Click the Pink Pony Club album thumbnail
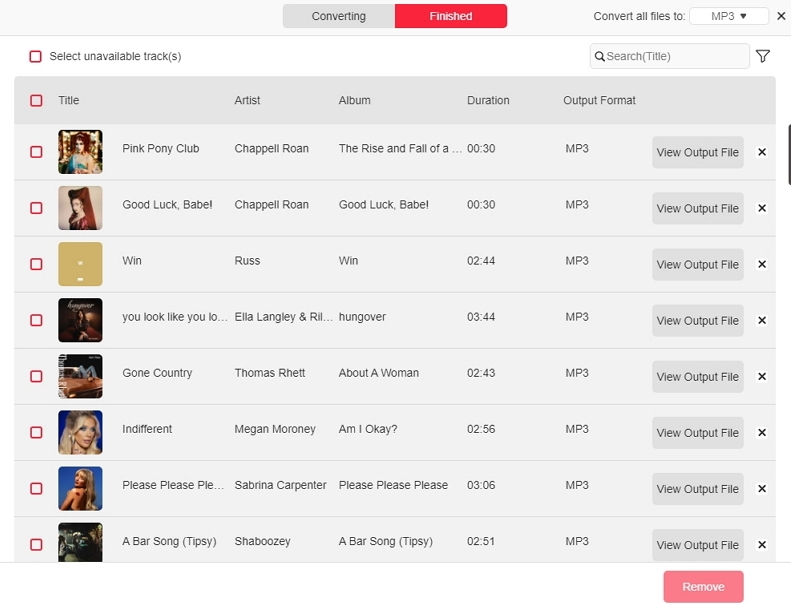Image resolution: width=791 pixels, height=606 pixels. (x=80, y=152)
